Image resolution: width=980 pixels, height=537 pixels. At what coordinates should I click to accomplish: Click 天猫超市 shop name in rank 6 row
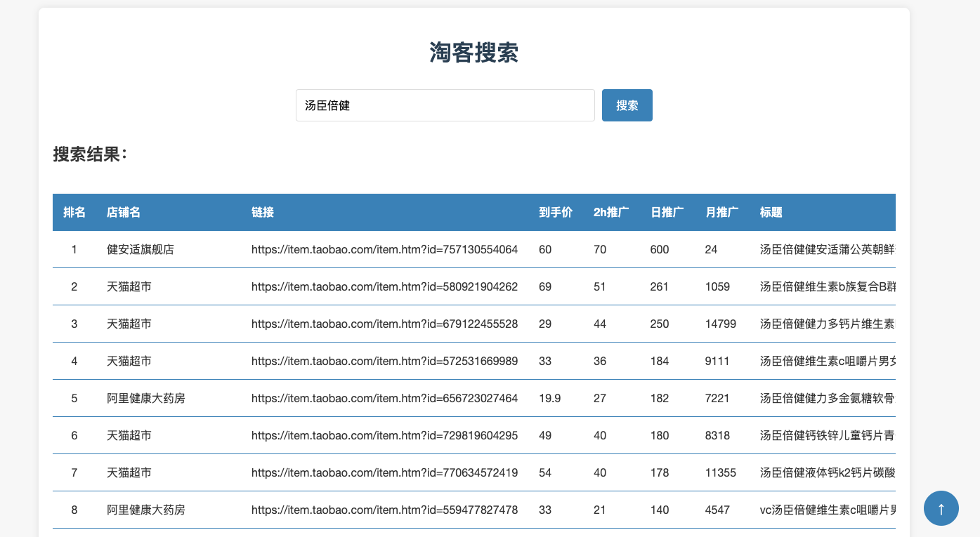129,435
